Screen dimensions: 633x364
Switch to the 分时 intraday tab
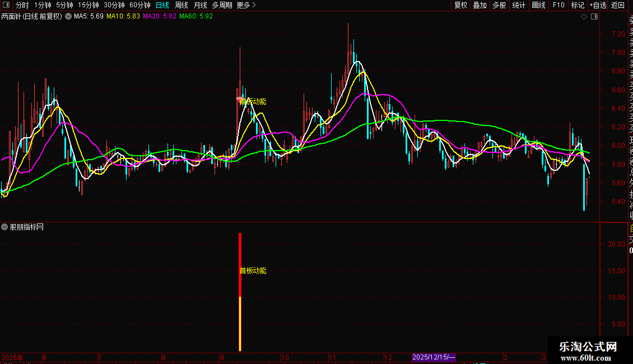22,5
